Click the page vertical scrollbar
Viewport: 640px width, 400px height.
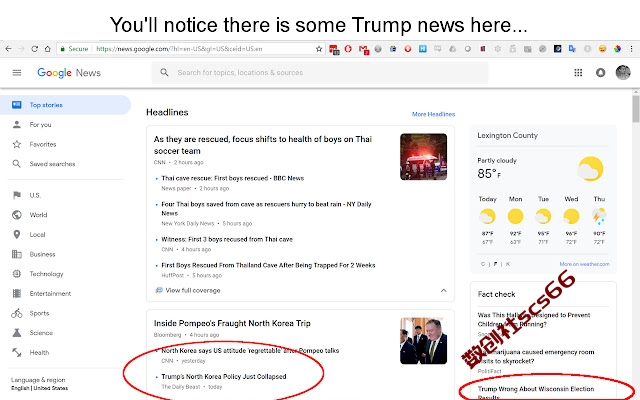tap(636, 109)
